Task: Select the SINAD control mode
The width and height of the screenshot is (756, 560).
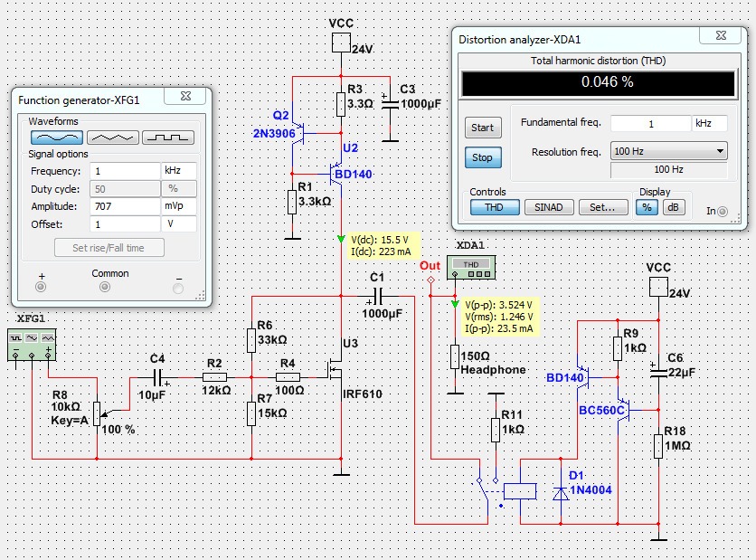Action: 549,207
